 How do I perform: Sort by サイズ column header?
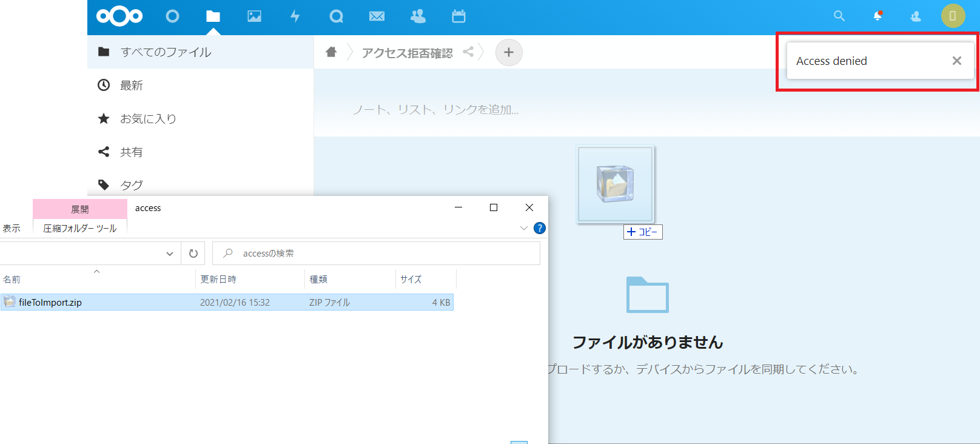click(426, 279)
